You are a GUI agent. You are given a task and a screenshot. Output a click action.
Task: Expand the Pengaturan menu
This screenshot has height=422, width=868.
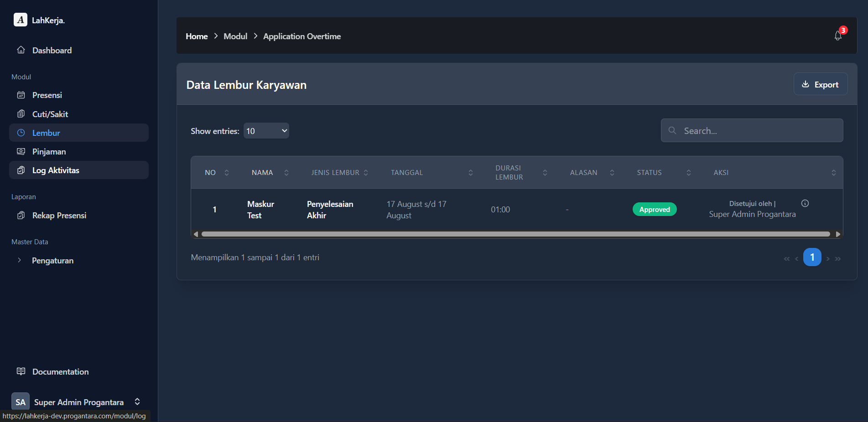(52, 261)
